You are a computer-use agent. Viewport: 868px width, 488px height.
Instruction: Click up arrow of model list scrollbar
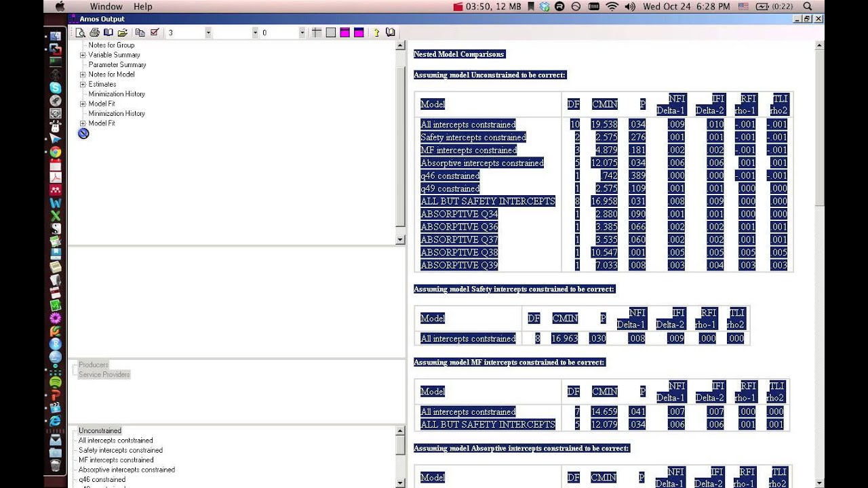point(400,431)
